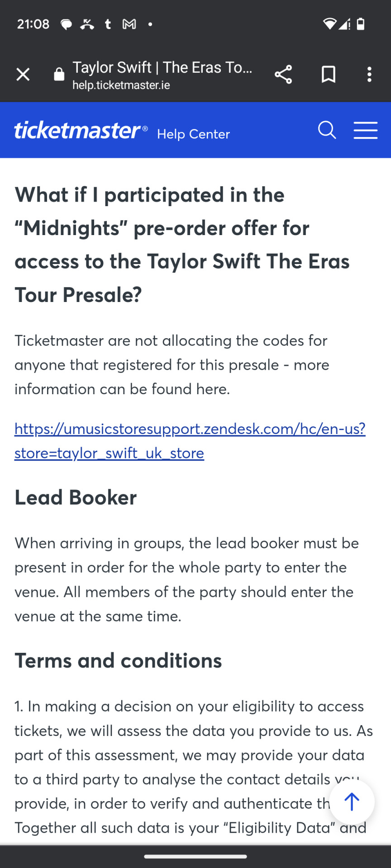Tap the Lead Booker heading
The height and width of the screenshot is (868, 391).
coord(76,497)
